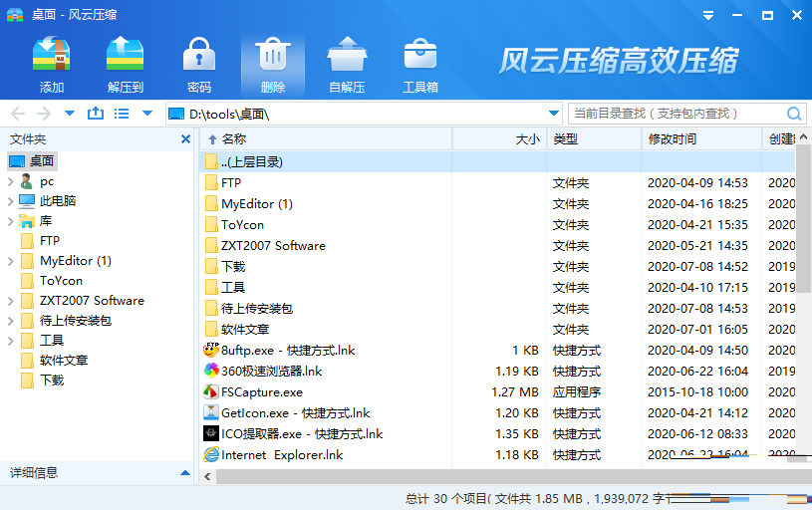Viewport: 812px width, 510px height.
Task: Click 1.27 MB size of FSCapture.exe
Action: (x=515, y=392)
